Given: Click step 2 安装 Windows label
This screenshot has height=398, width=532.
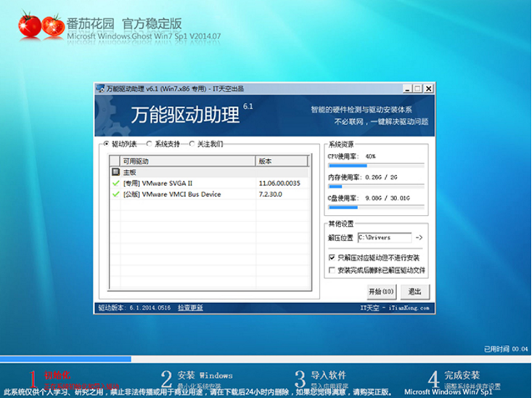Looking at the screenshot, I should pos(205,375).
